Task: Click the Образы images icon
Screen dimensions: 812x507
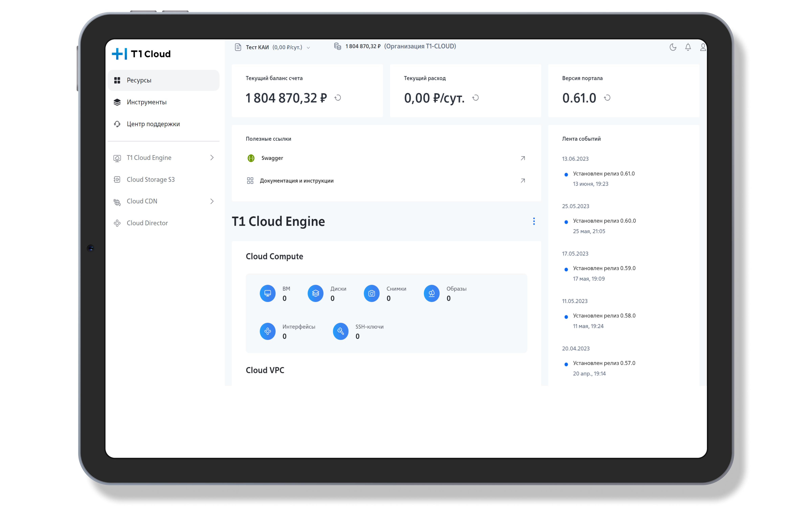Action: [432, 293]
